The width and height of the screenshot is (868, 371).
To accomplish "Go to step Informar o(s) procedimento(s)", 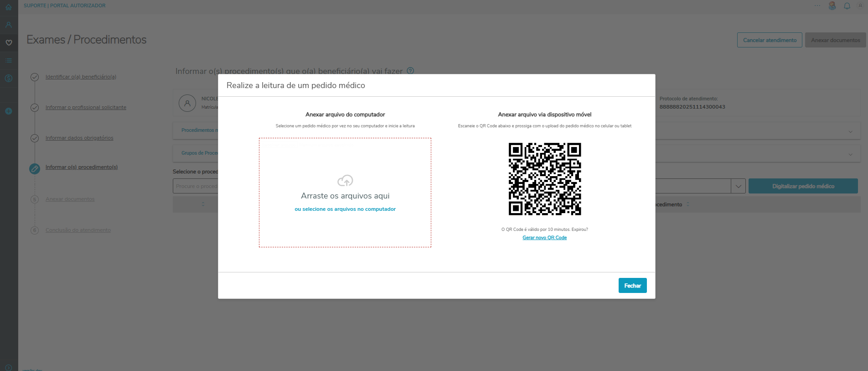I will pos(82,167).
